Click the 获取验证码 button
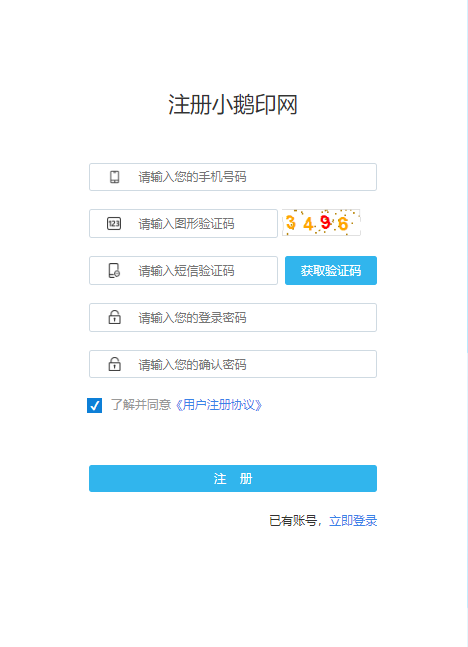 (x=331, y=271)
